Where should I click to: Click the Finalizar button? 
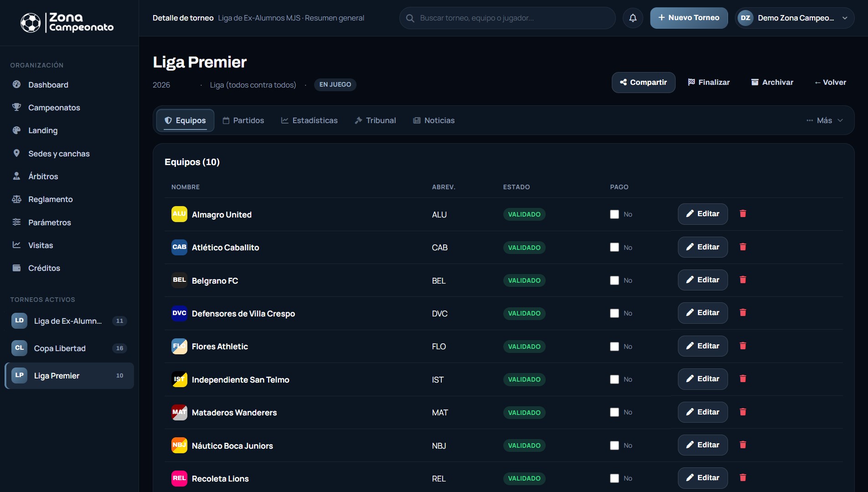[x=709, y=83]
